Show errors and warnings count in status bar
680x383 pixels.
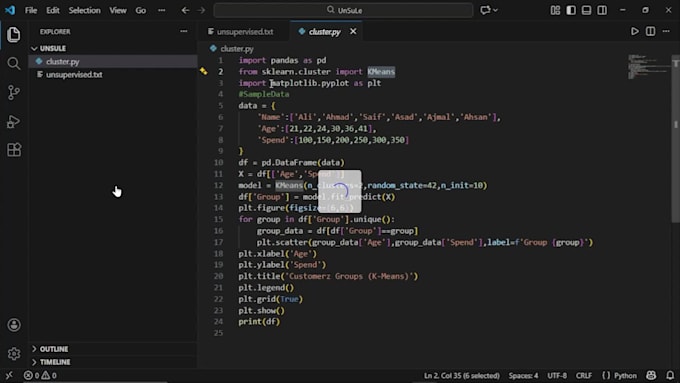click(x=40, y=375)
